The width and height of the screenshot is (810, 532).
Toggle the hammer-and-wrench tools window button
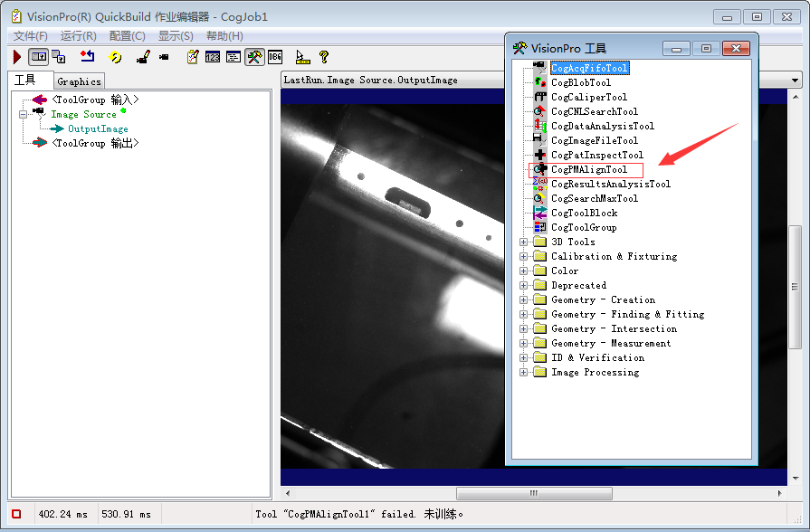(x=254, y=56)
